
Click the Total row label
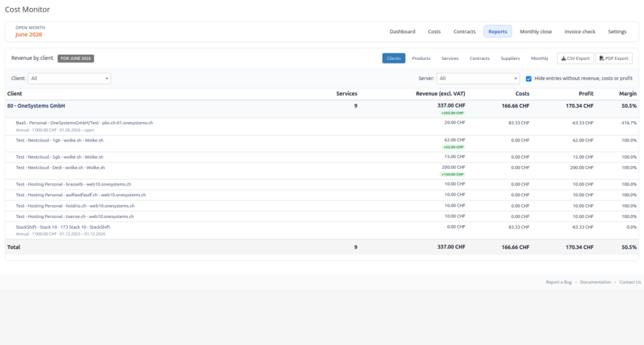(14, 248)
